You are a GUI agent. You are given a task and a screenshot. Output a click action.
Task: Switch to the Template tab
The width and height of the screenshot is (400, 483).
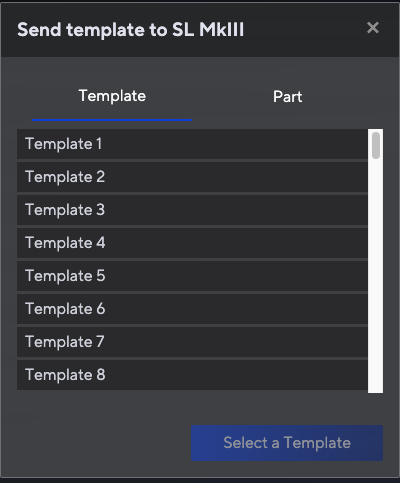pyautogui.click(x=112, y=96)
